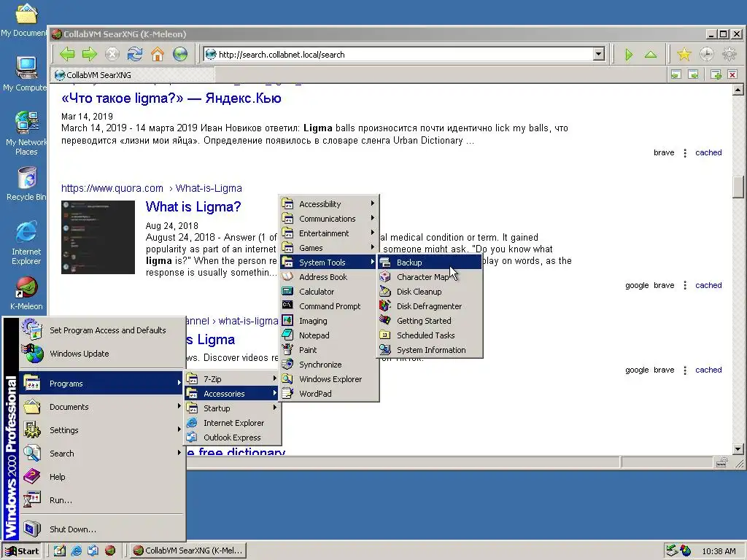The image size is (747, 560).
Task: Open My Network Places desktop icon
Action: 26,133
